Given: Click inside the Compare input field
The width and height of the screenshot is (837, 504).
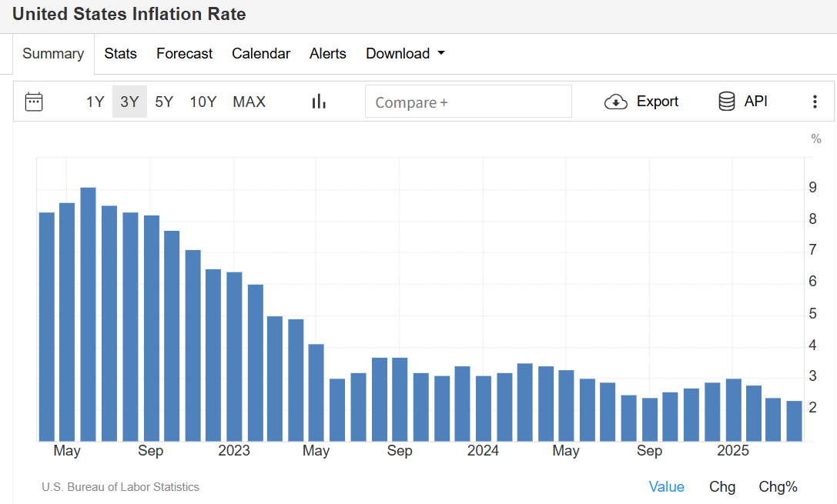Looking at the screenshot, I should pos(468,102).
